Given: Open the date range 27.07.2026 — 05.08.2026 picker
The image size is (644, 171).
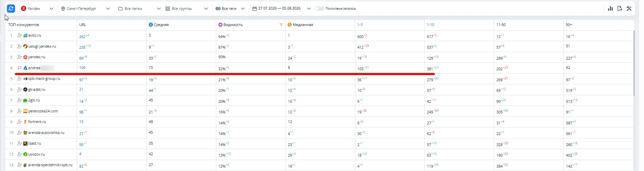Looking at the screenshot, I should (282, 9).
